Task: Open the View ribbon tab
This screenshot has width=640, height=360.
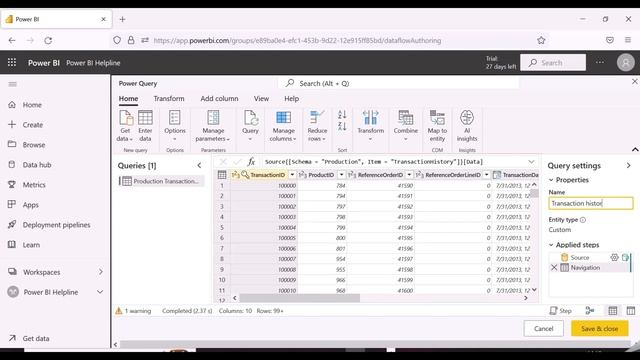Action: (x=261, y=98)
